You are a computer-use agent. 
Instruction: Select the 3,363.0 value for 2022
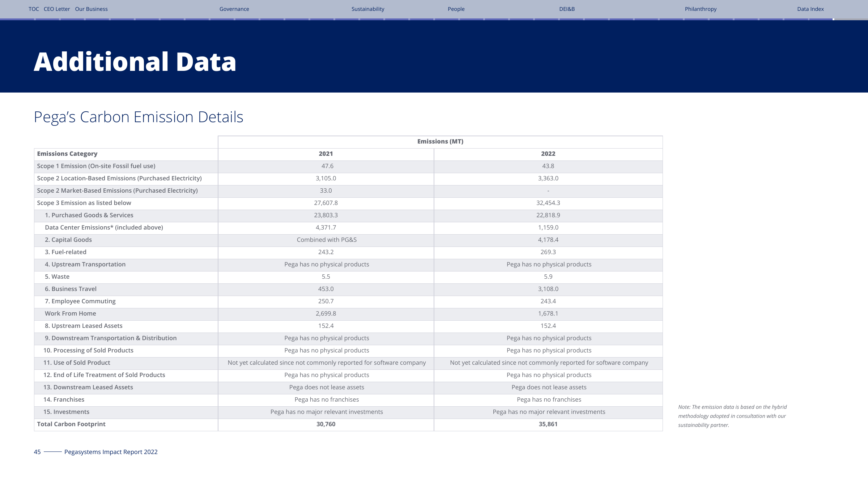(548, 178)
